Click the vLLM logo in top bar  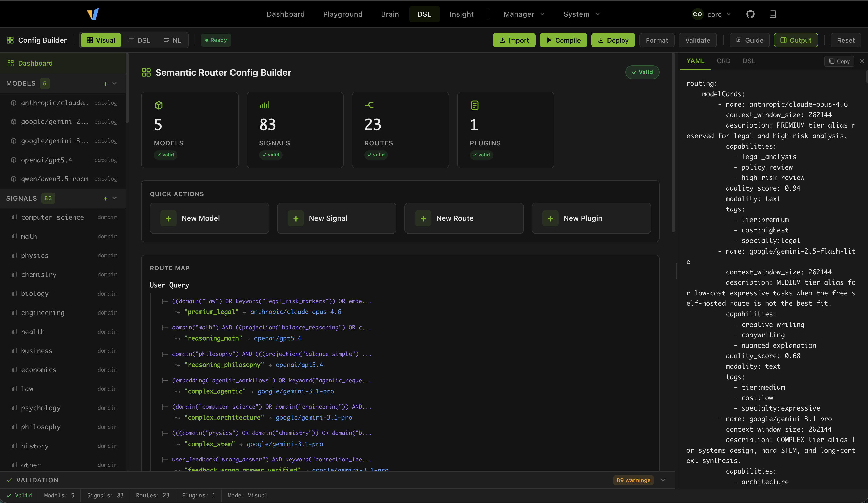click(x=93, y=14)
